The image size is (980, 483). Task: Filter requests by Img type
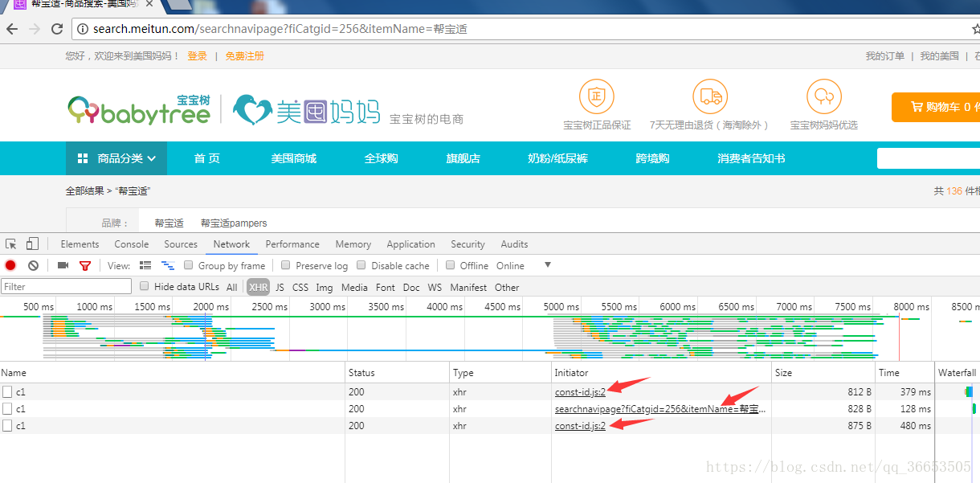coord(325,287)
